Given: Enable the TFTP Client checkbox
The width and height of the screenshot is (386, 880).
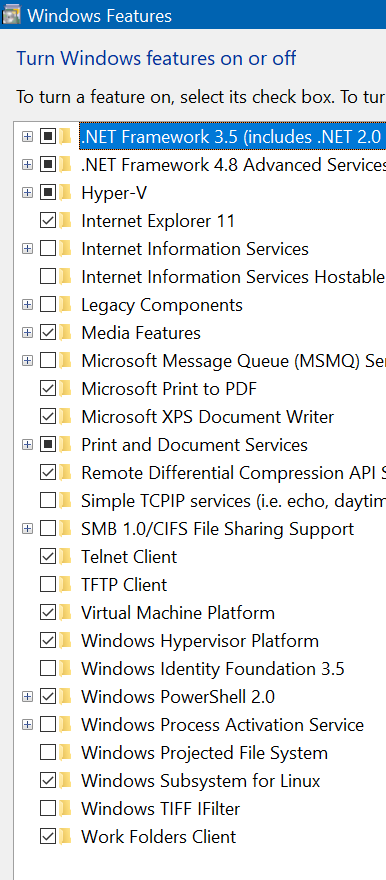Looking at the screenshot, I should tap(48, 585).
